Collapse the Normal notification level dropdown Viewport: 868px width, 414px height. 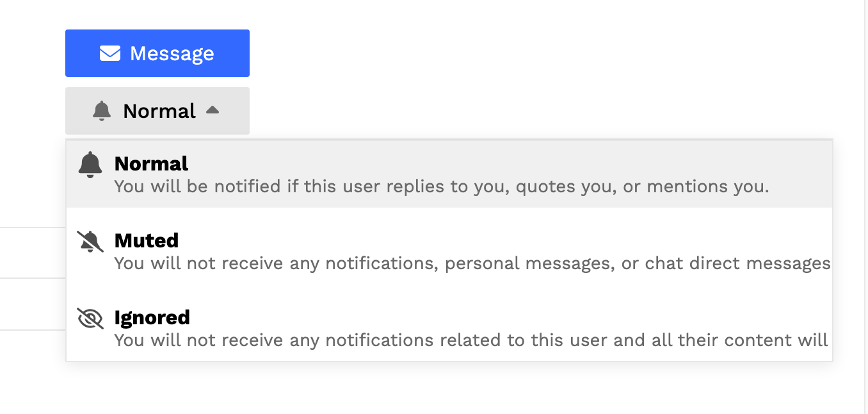(157, 111)
